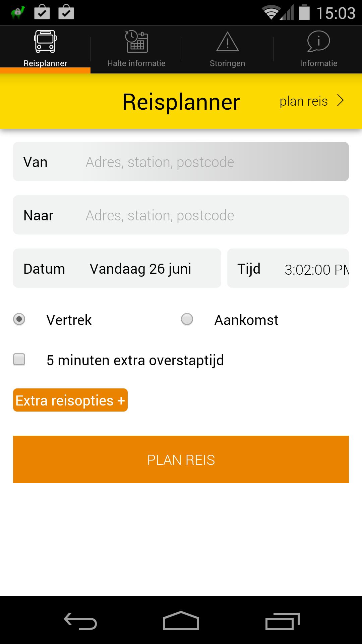Open the recent apps icon
This screenshot has height=644, width=362.
(282, 621)
